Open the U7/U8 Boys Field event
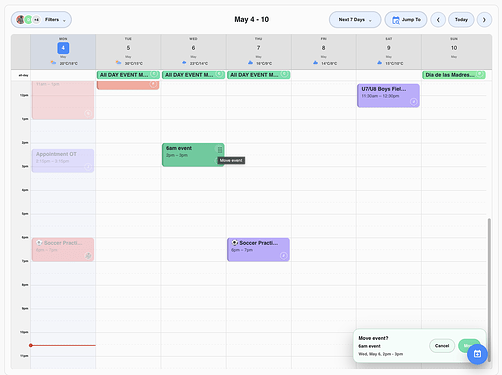The width and height of the screenshot is (502, 375). pos(388,96)
